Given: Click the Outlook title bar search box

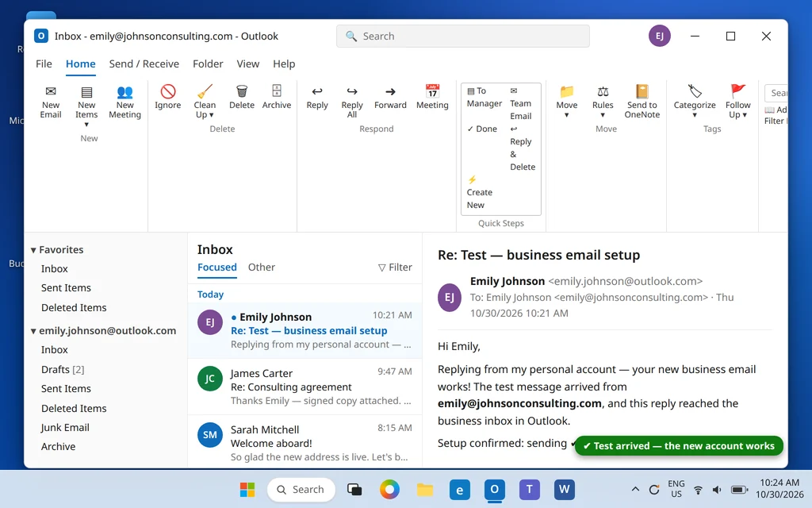Looking at the screenshot, I should tap(463, 37).
